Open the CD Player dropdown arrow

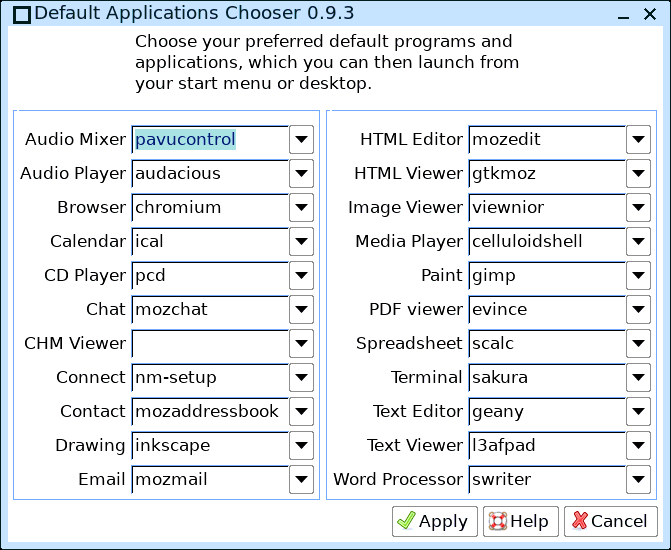coord(301,275)
